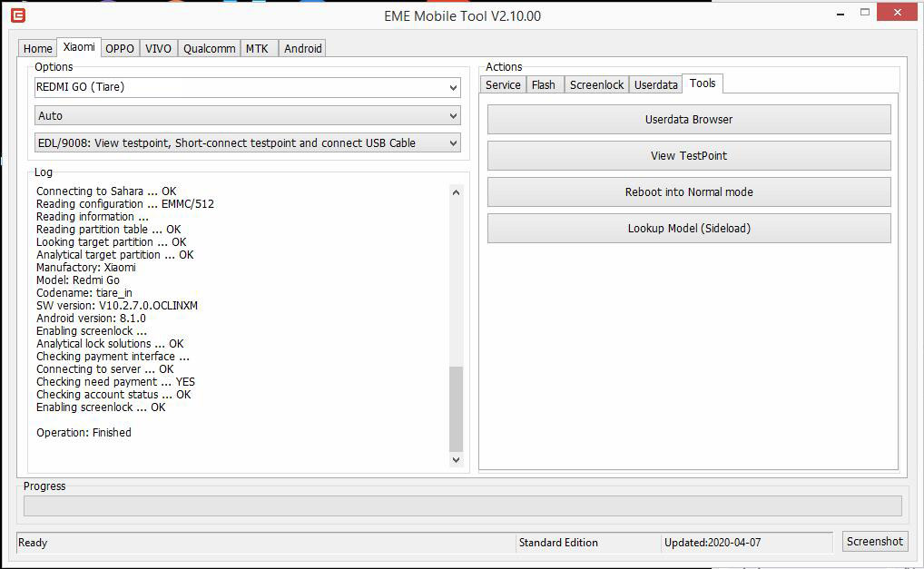This screenshot has width=924, height=569.
Task: Close the EME Mobile Tool window
Action: pos(897,13)
